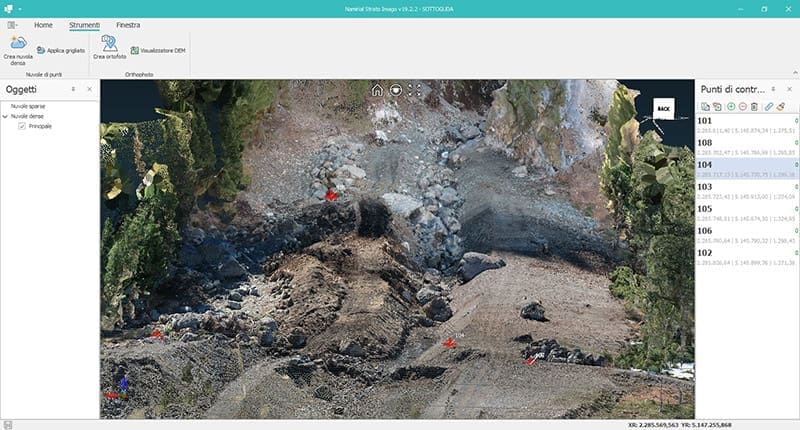Screen dimensions: 800x430
Task: Open the Finestra ribbon tab
Action: [x=128, y=24]
